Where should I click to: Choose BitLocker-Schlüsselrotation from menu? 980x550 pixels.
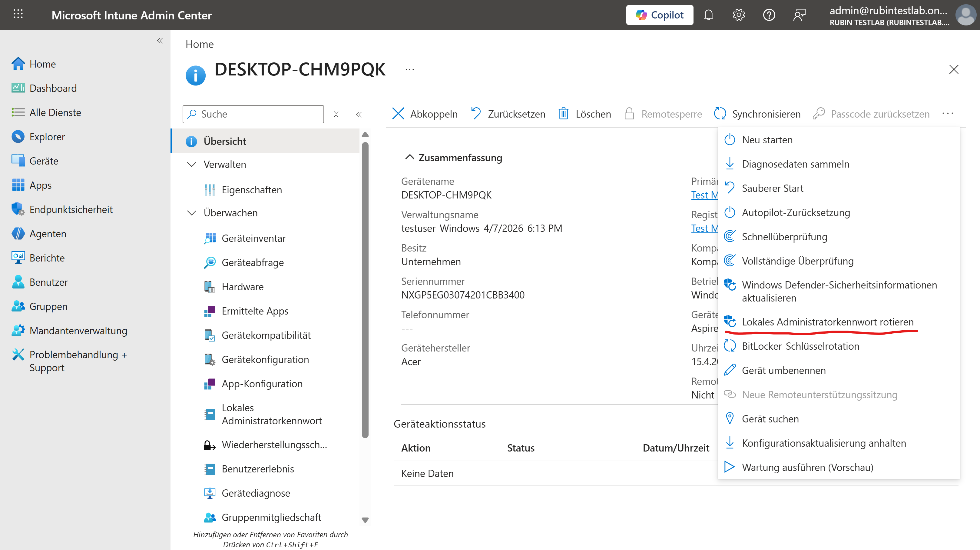[x=800, y=346]
